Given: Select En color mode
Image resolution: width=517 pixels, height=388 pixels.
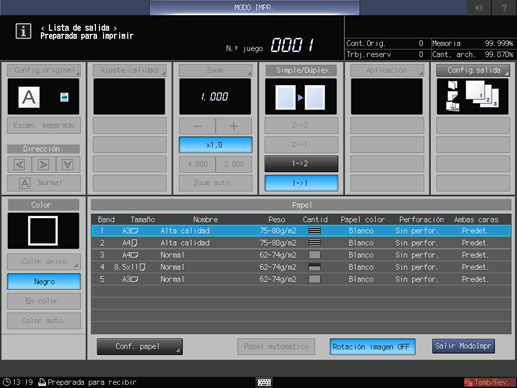Looking at the screenshot, I should 44,301.
